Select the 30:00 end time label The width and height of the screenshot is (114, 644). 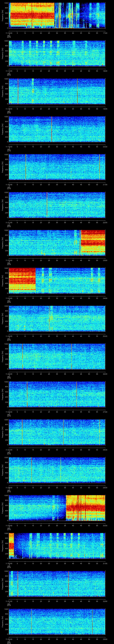tap(105, 525)
